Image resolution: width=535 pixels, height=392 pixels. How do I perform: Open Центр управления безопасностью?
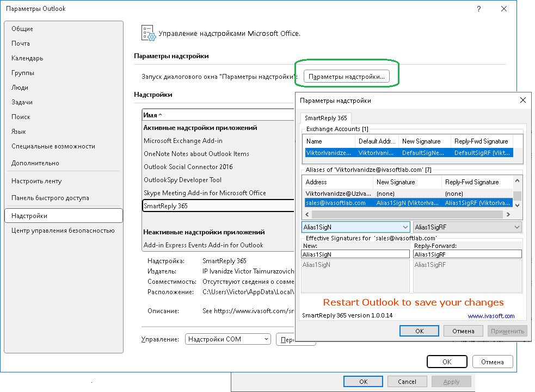63,231
